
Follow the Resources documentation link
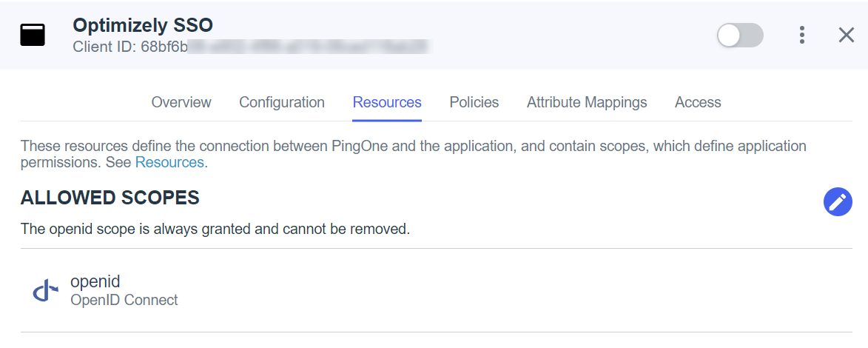coord(169,162)
